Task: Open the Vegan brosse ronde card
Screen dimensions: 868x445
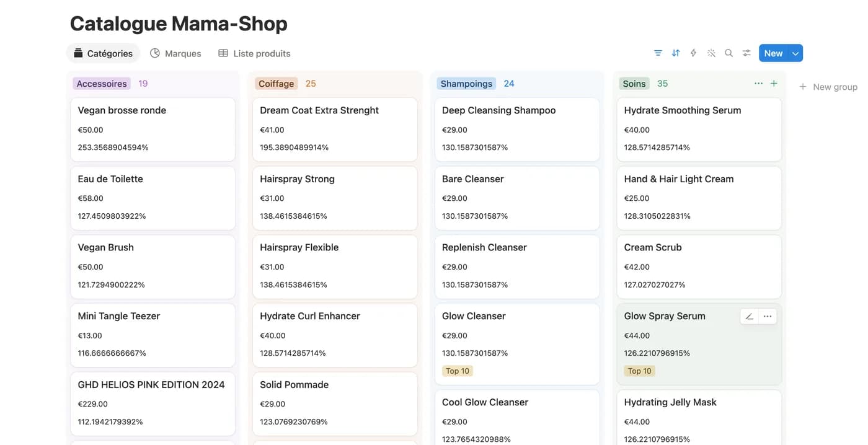Action: 153,130
